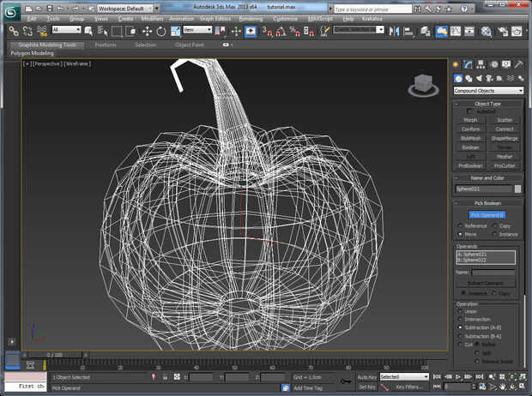The width and height of the screenshot is (532, 396).
Task: Open the Modify command panel tab
Action: pos(469,64)
